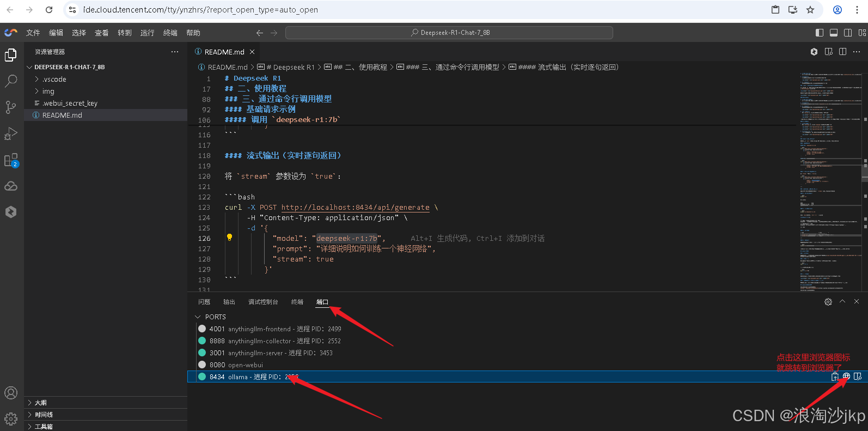The height and width of the screenshot is (431, 868).
Task: Open the cloud deployment icon in activity bar
Action: click(x=11, y=186)
